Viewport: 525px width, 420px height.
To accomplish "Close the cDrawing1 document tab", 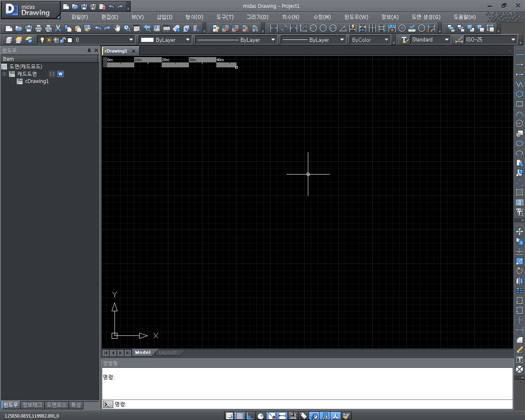I will point(133,51).
